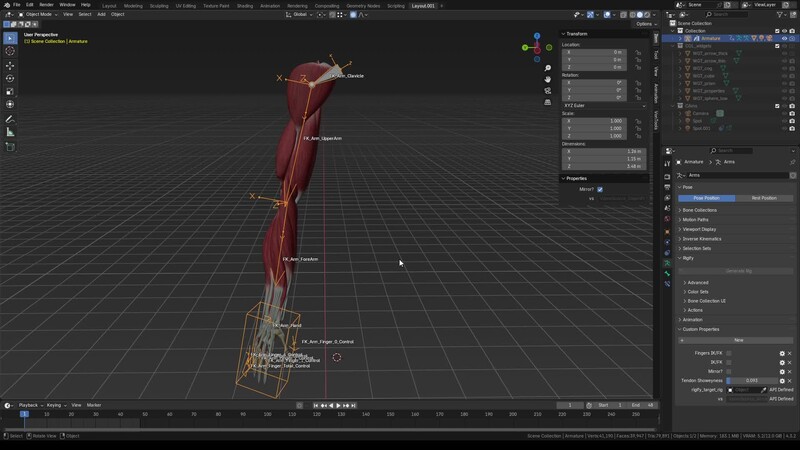Viewport: 800px width, 450px height.
Task: Expand the Inverse Kinematics panel
Action: click(702, 239)
